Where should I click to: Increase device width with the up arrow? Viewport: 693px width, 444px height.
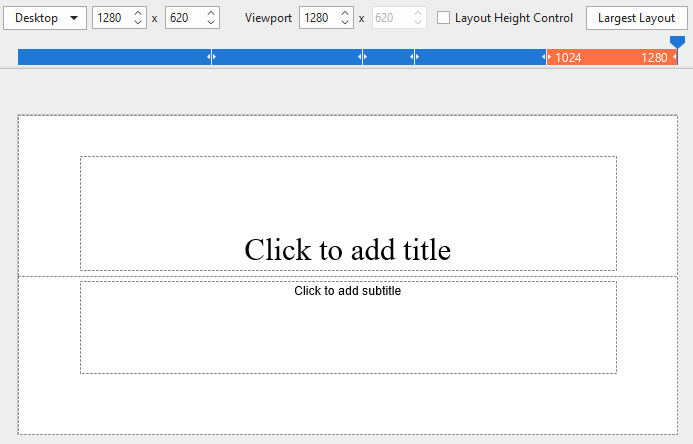(137, 13)
